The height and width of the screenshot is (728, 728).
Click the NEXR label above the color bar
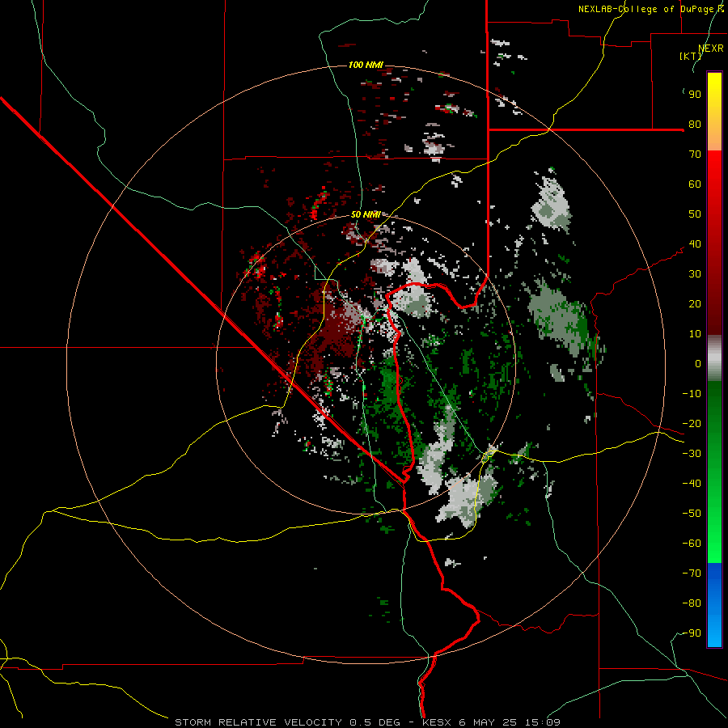tap(710, 49)
